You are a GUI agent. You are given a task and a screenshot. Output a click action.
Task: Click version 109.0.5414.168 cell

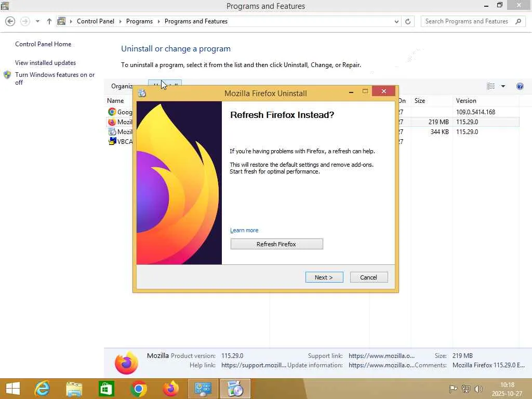tap(475, 112)
